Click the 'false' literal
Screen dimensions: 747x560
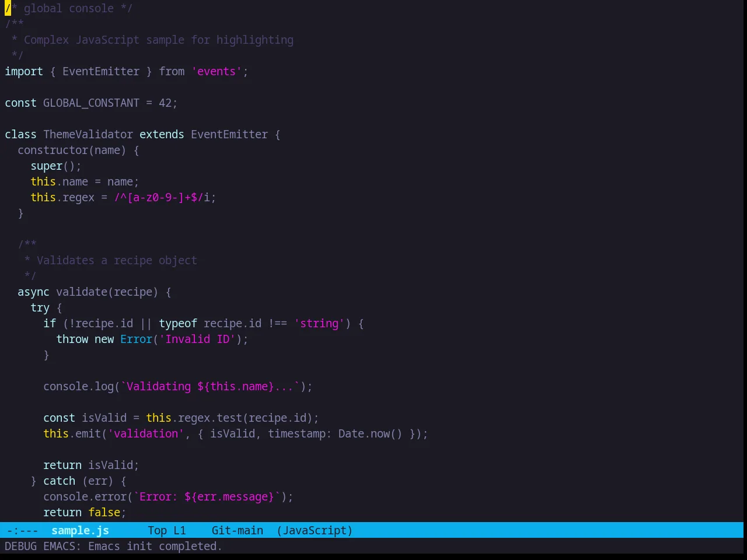[x=104, y=512]
